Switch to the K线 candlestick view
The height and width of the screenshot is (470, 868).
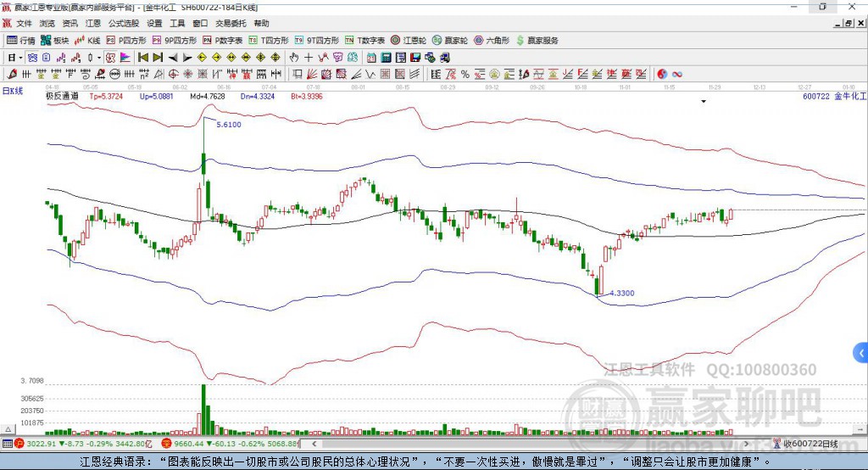[87, 41]
